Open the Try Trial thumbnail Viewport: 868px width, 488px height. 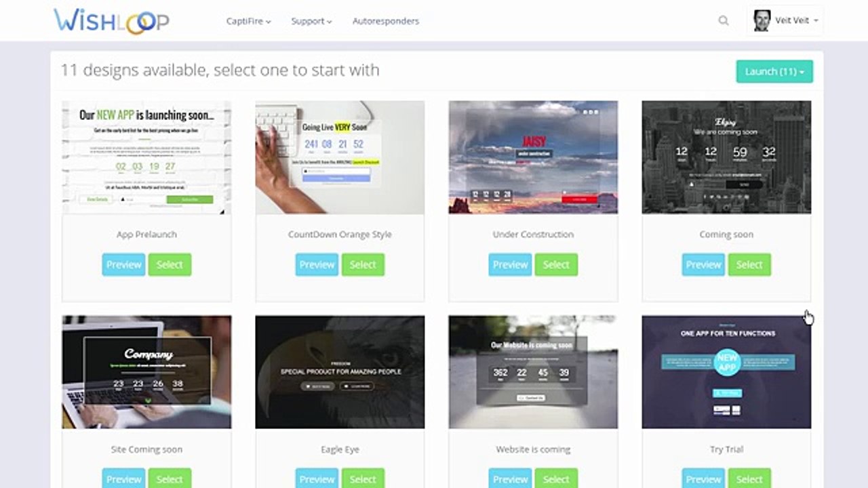(726, 372)
